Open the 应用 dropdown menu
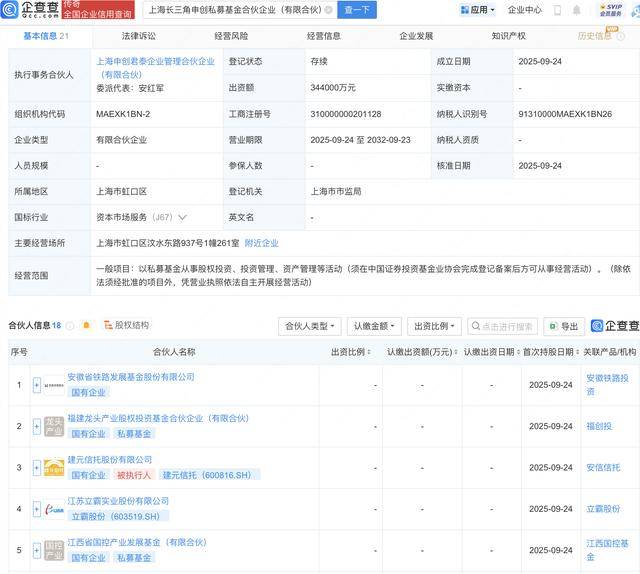This screenshot has height=574, width=640. (478, 10)
